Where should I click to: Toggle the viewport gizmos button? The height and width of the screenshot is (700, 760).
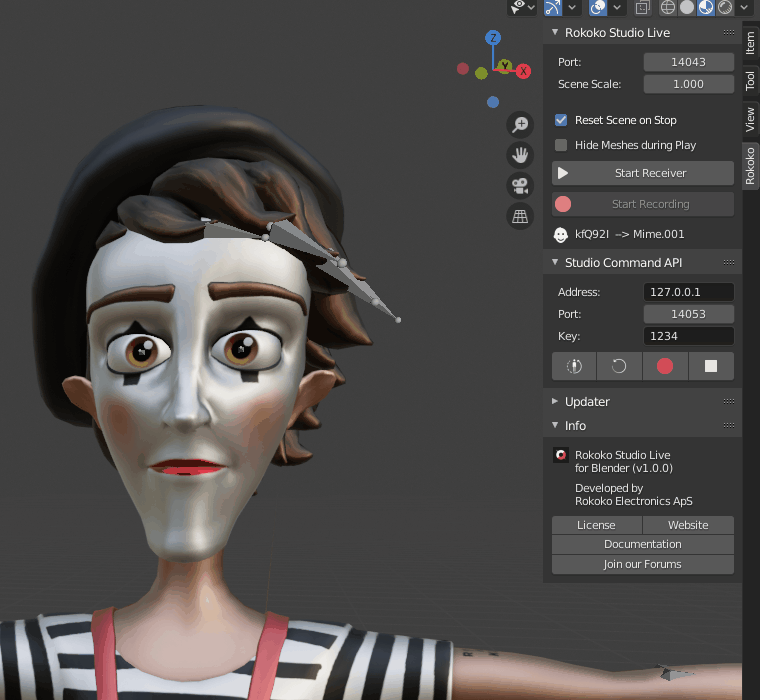[553, 7]
